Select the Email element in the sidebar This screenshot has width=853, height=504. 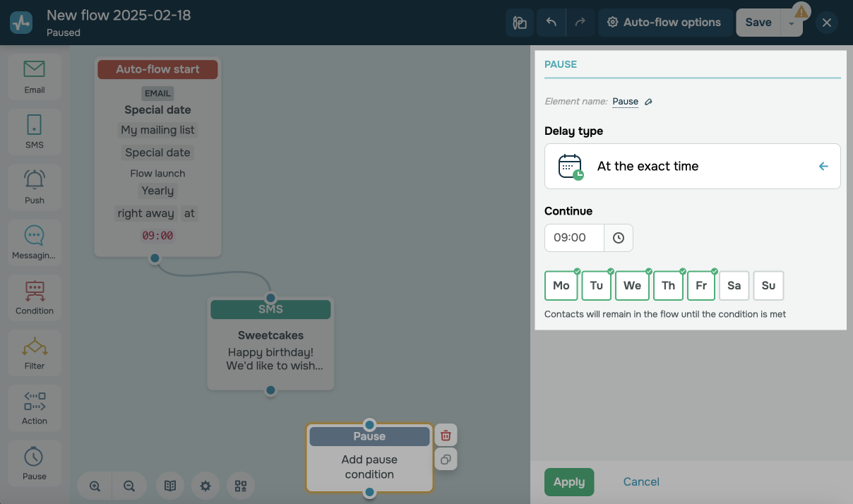click(34, 77)
